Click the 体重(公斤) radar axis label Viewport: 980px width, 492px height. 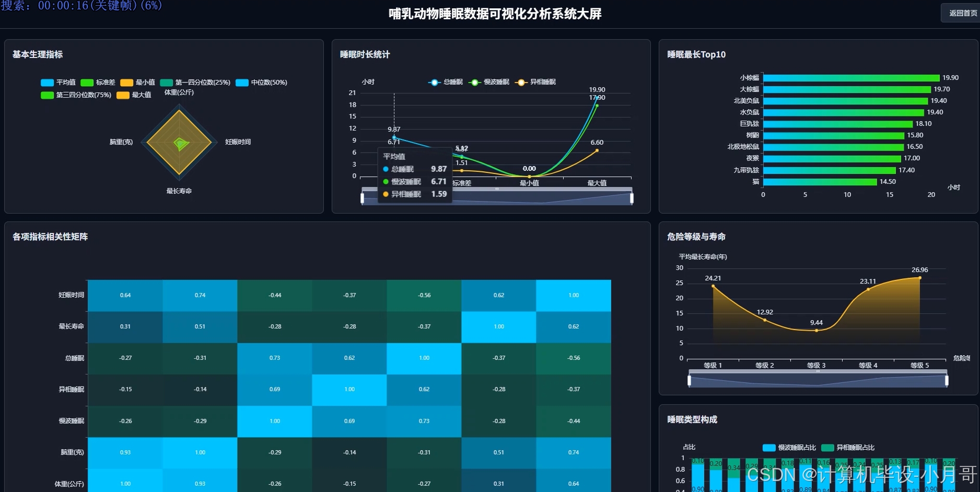click(179, 92)
